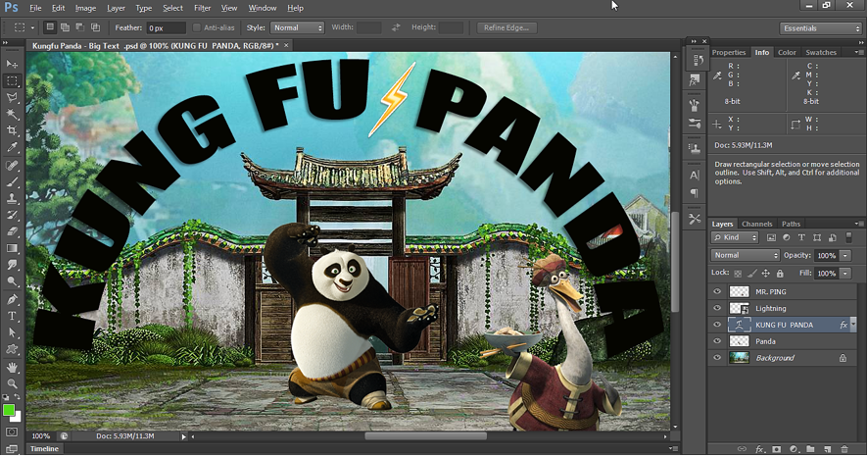This screenshot has width=868, height=457.
Task: Open the Layer menu
Action: (x=116, y=8)
